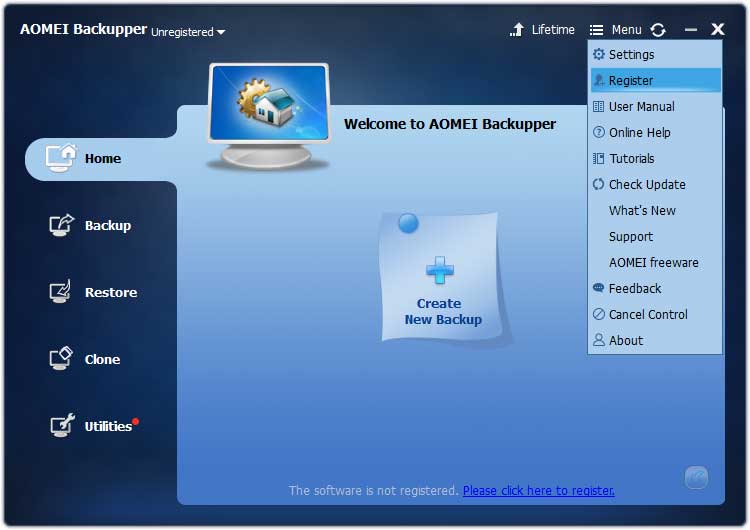Click the Tutorials icon in menu
Viewport: 750px width, 530px height.
pyautogui.click(x=598, y=158)
